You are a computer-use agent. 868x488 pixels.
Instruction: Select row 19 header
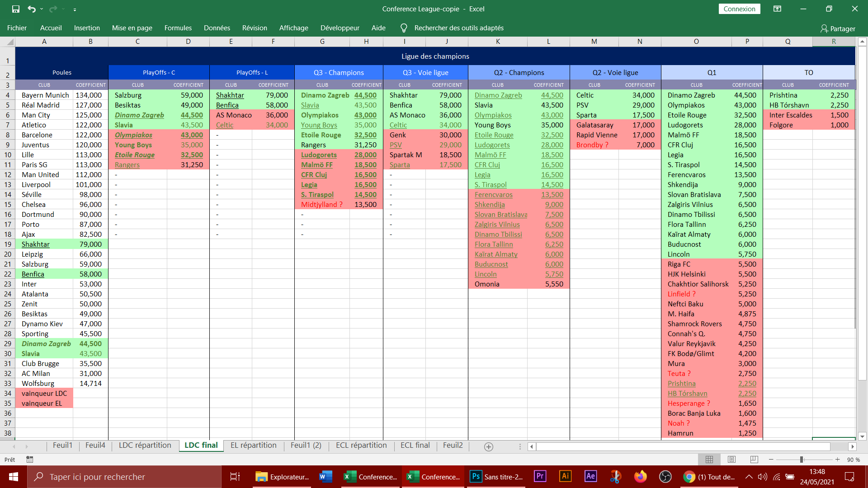(x=8, y=244)
